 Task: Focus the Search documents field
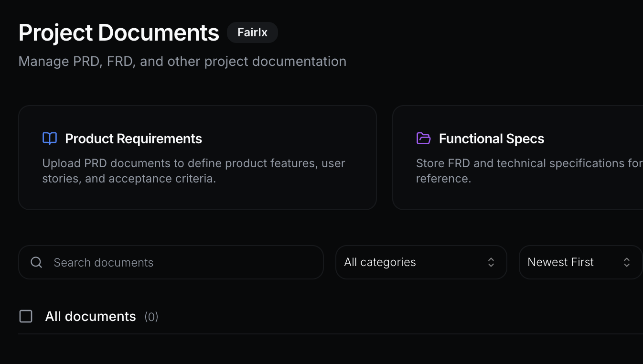click(171, 262)
